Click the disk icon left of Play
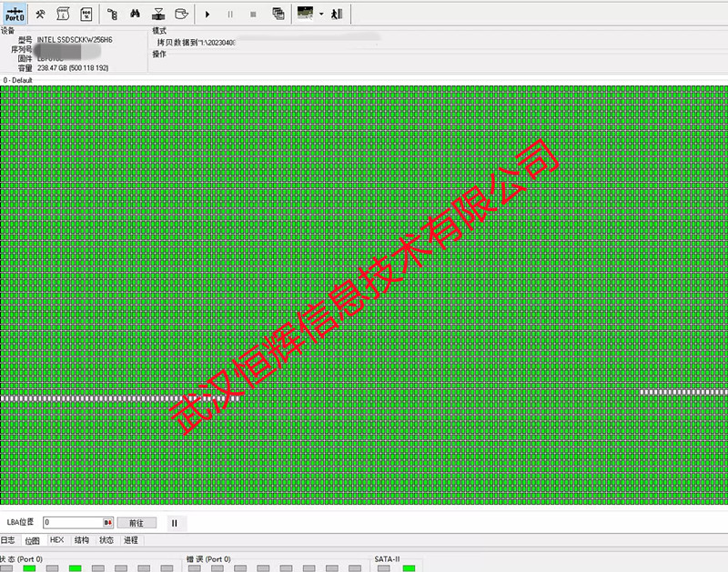728x572 pixels. tap(181, 15)
